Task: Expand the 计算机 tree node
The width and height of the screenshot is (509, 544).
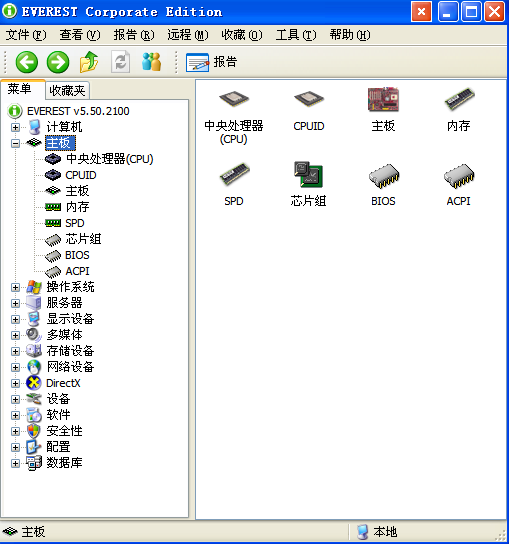Action: click(x=15, y=127)
